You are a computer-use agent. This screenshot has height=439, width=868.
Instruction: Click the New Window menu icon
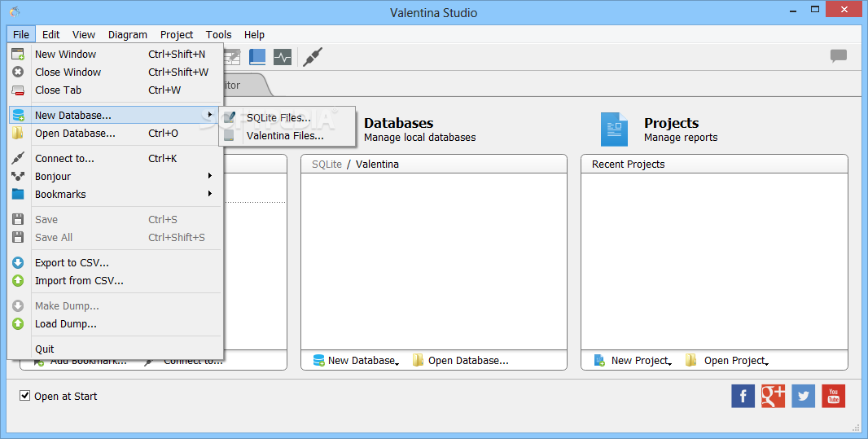coord(18,55)
